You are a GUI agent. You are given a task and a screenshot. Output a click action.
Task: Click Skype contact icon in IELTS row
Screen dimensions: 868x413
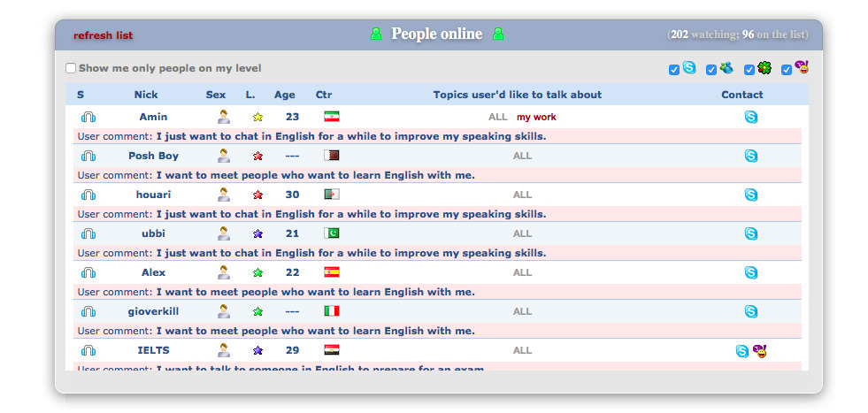click(741, 351)
